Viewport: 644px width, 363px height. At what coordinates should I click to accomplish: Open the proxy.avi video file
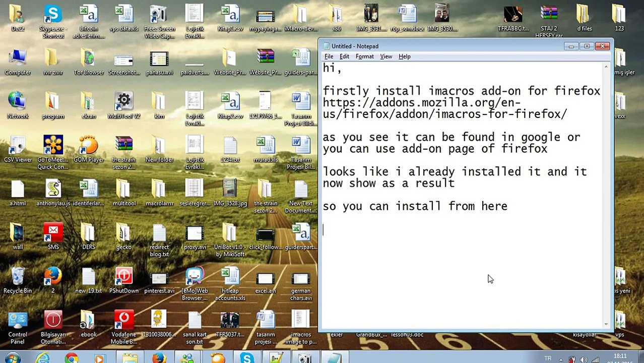tap(195, 237)
